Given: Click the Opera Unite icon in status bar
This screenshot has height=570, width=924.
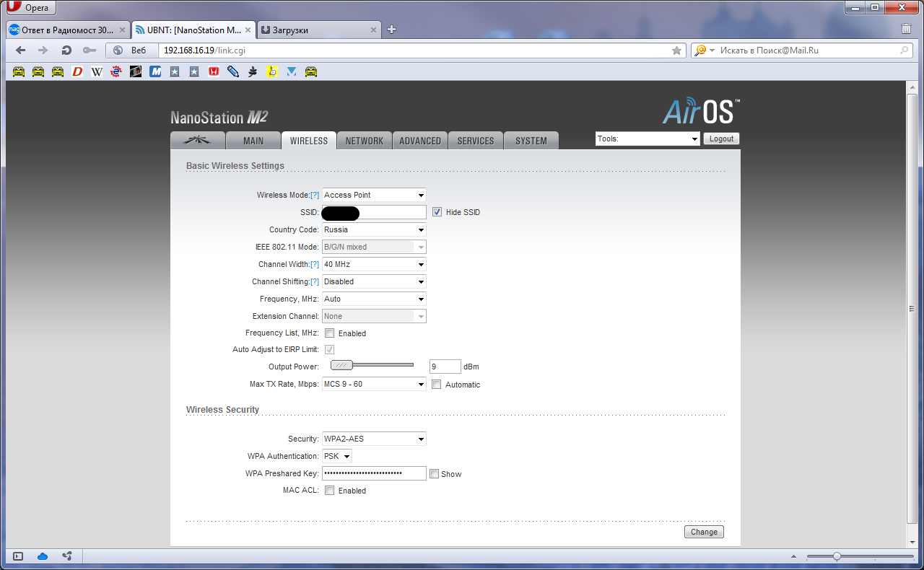Looking at the screenshot, I should click(x=66, y=556).
